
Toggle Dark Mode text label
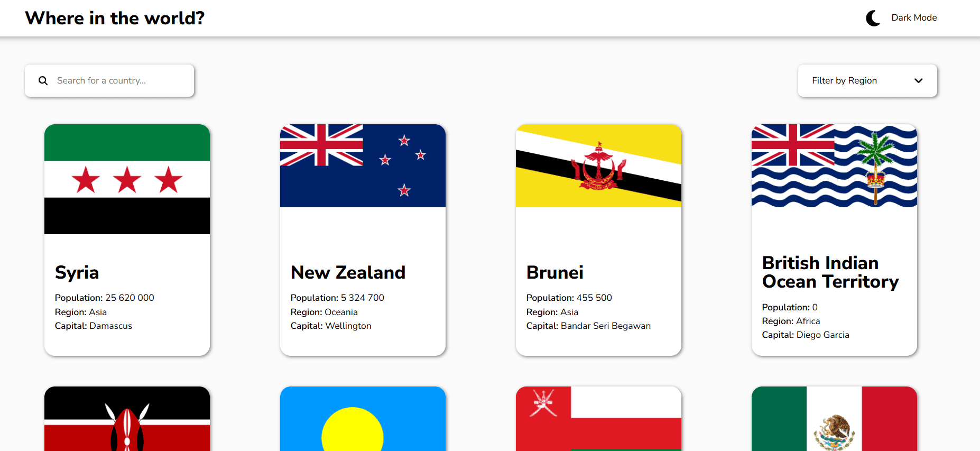click(x=914, y=17)
